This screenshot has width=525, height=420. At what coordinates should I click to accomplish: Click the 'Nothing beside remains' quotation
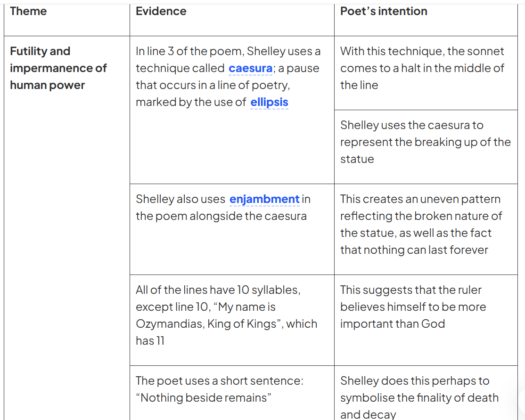pyautogui.click(x=204, y=397)
